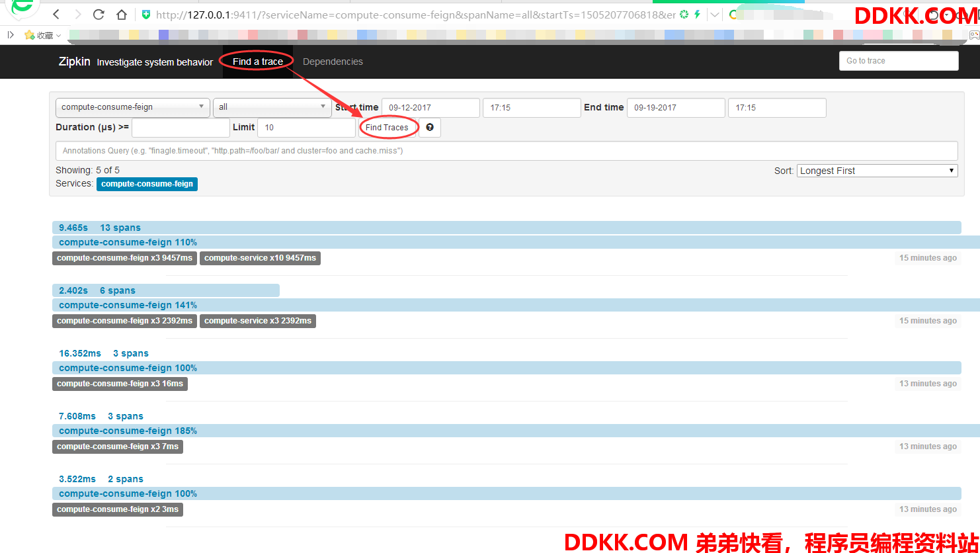The width and height of the screenshot is (980, 553).
Task: Click the bookmarks star icon
Action: point(29,35)
